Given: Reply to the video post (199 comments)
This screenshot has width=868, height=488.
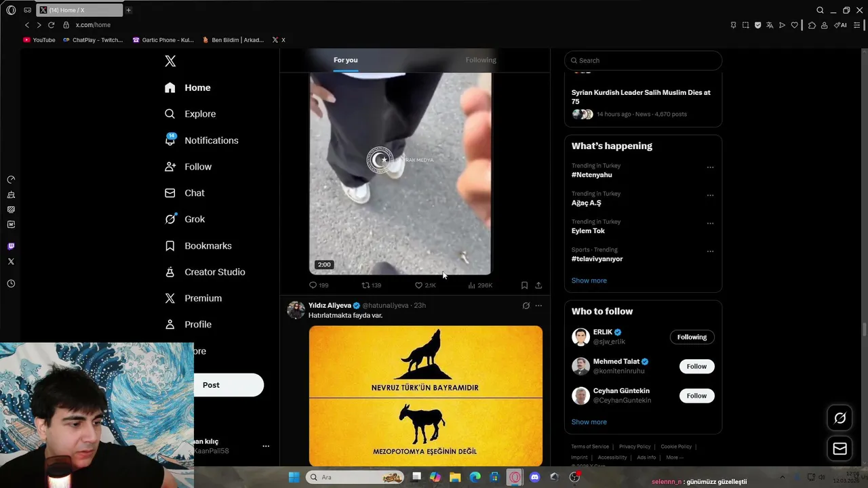Looking at the screenshot, I should (319, 285).
